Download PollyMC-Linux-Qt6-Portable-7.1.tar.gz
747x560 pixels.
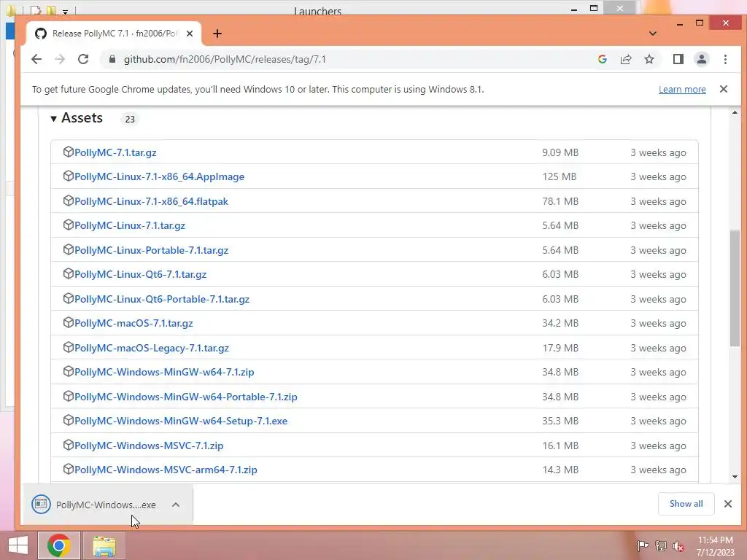[162, 299]
